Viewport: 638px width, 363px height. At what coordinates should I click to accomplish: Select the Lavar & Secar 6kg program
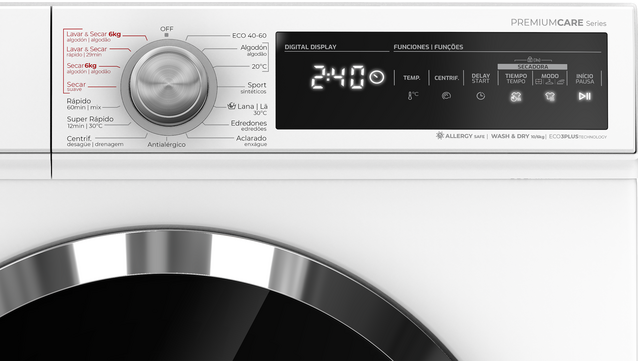tap(94, 36)
